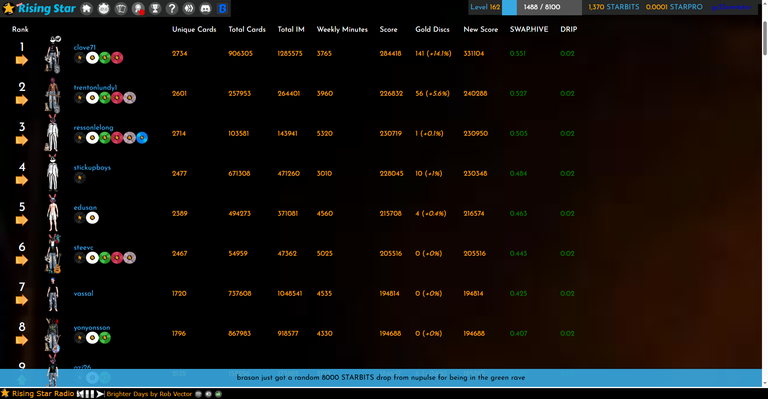
Task: Click the orange rank arrow for edusan
Action: tap(22, 220)
